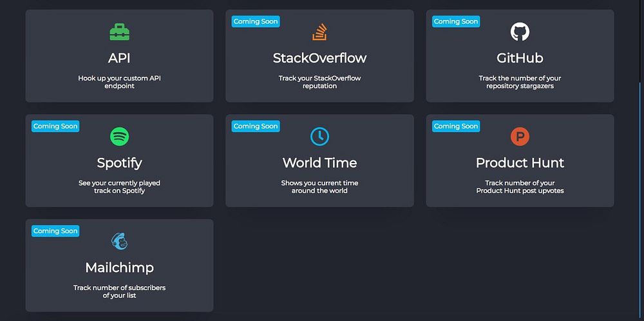This screenshot has width=644, height=321.
Task: Click the GitHub octocat icon
Action: click(x=520, y=32)
